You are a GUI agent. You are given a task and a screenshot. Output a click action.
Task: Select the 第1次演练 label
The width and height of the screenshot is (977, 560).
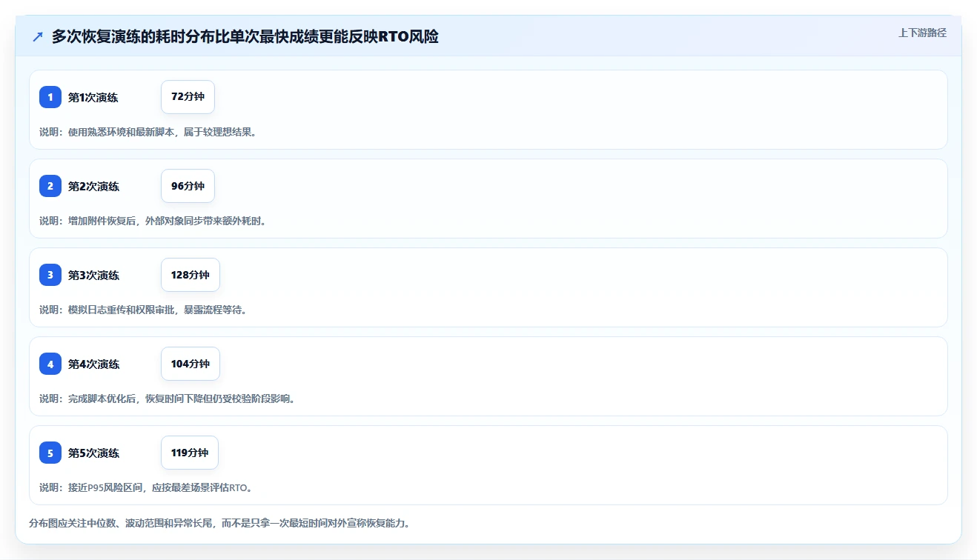pos(93,97)
